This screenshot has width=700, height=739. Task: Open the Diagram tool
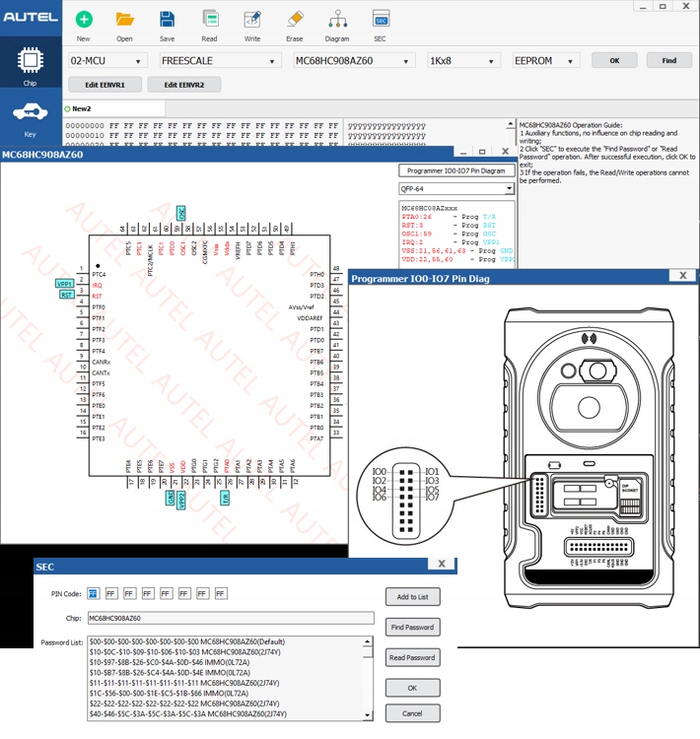337,20
